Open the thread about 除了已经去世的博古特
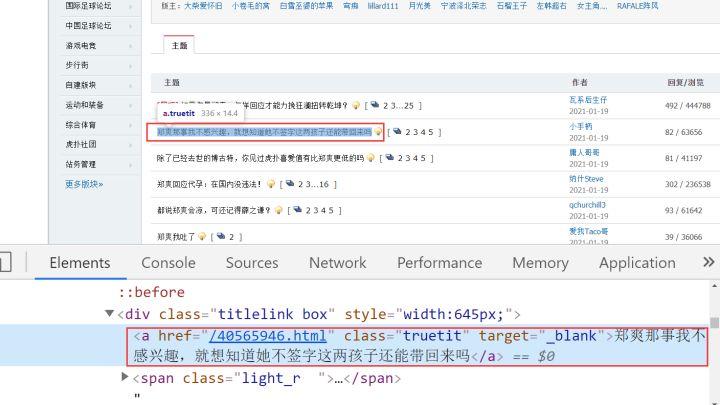The width and height of the screenshot is (720, 405). tap(260, 158)
